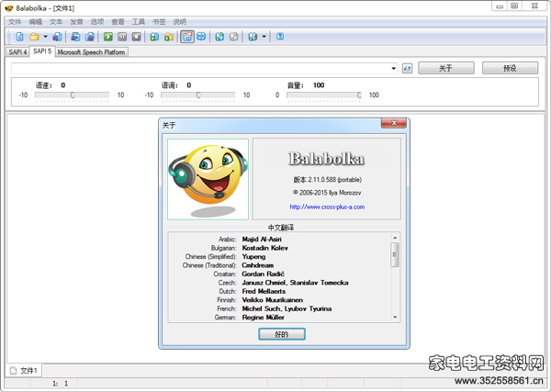Image resolution: width=551 pixels, height=392 pixels.
Task: Click the 关于 button in voice panel
Action: pyautogui.click(x=446, y=68)
